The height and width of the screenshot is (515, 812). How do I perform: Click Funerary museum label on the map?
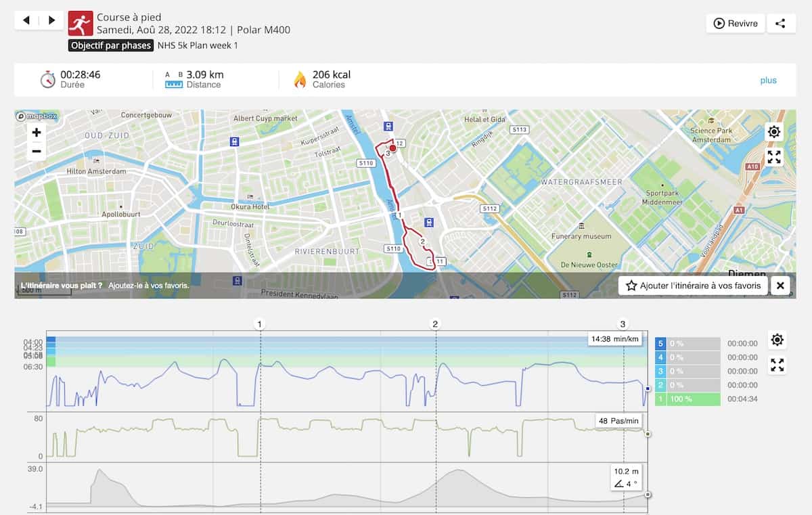(x=581, y=236)
